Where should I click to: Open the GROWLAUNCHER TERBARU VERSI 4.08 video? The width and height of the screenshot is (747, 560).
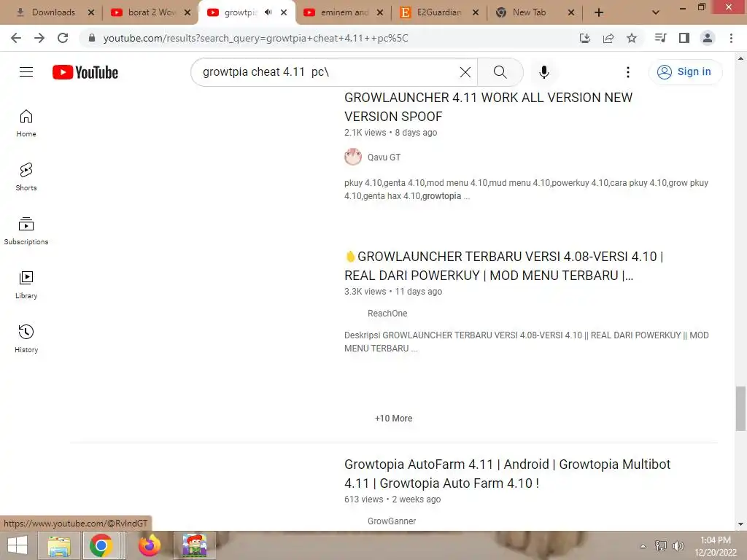[x=503, y=265]
